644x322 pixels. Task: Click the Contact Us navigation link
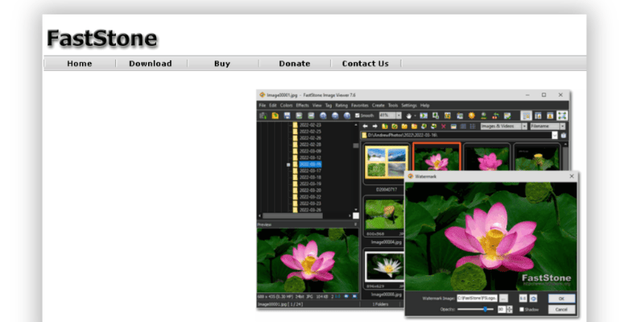coord(365,64)
